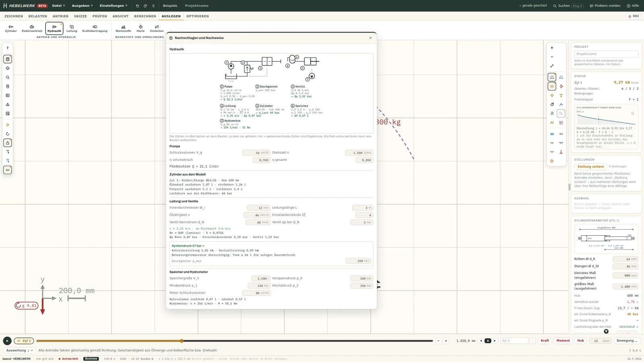Image resolution: width=644 pixels, height=362 pixels.
Task: Click the Schluckvolumen V_g input field
Action: (256, 153)
